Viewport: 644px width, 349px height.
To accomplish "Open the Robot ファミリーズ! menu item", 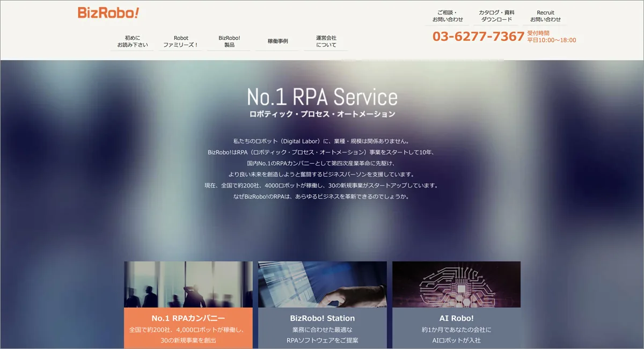I will [x=181, y=41].
